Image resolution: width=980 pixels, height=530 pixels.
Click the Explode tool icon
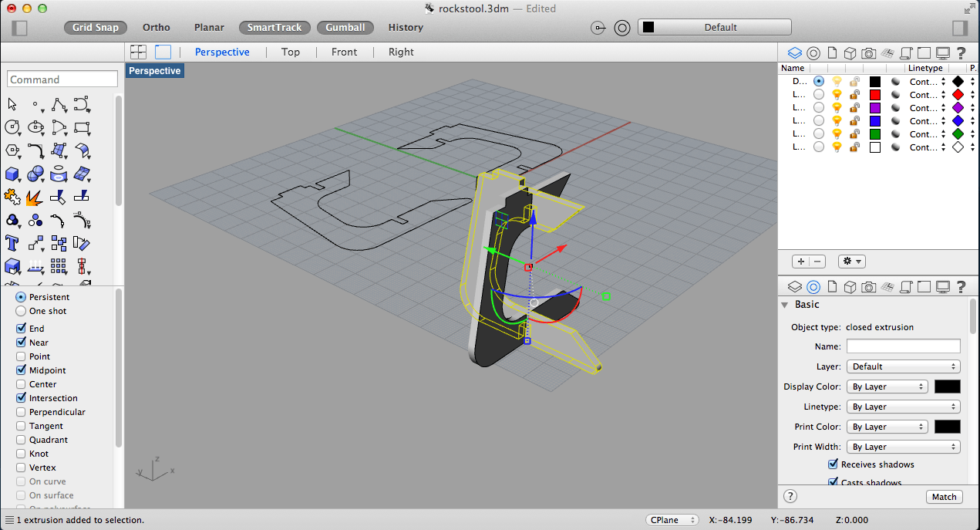point(35,197)
